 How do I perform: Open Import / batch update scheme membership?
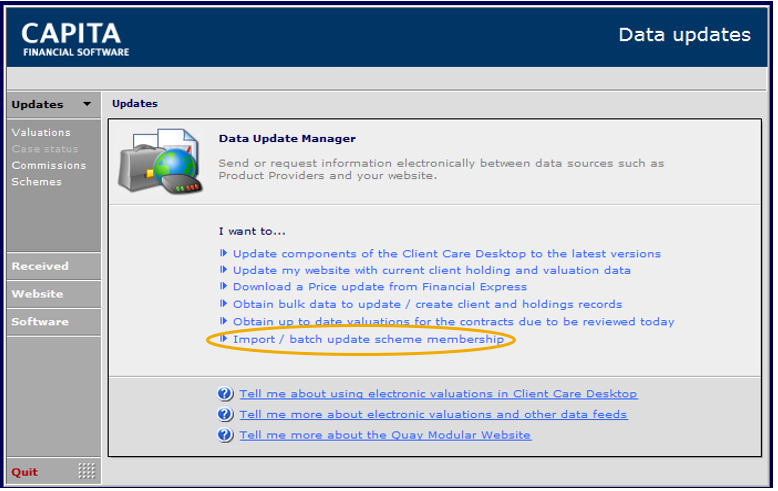[x=369, y=339]
